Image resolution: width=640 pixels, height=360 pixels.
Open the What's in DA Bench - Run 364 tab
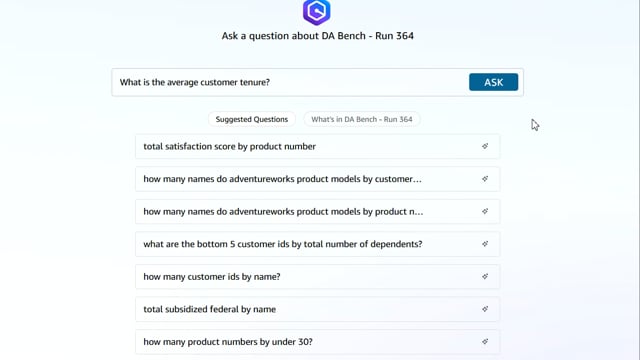pyautogui.click(x=362, y=119)
